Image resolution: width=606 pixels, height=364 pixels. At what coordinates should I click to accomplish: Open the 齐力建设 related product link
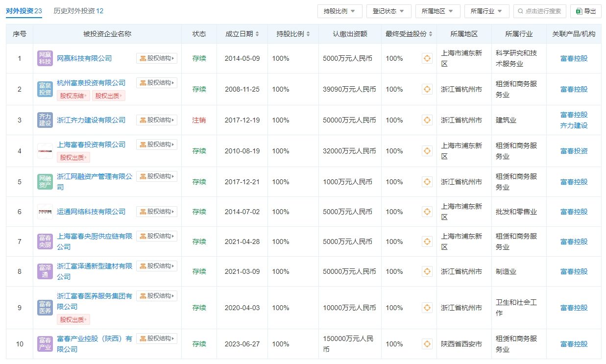click(x=574, y=125)
